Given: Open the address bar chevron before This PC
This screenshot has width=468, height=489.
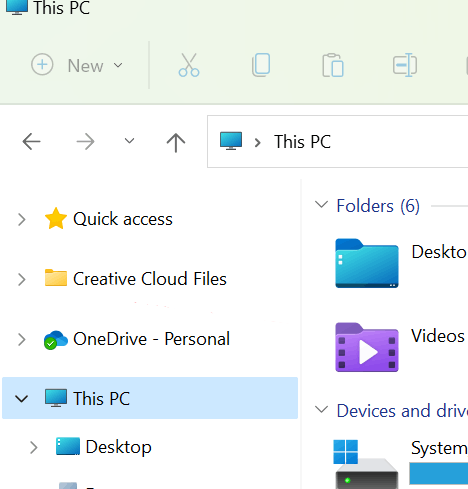Looking at the screenshot, I should click(257, 143).
